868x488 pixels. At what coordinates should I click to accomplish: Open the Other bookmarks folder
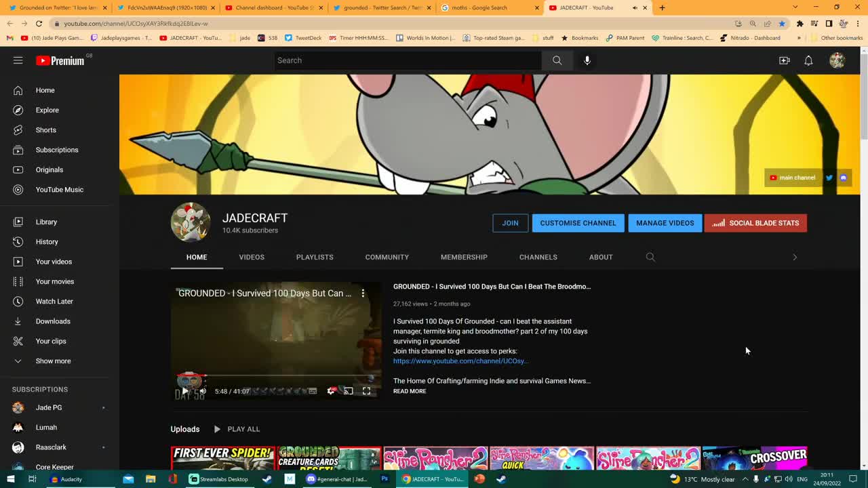click(837, 38)
